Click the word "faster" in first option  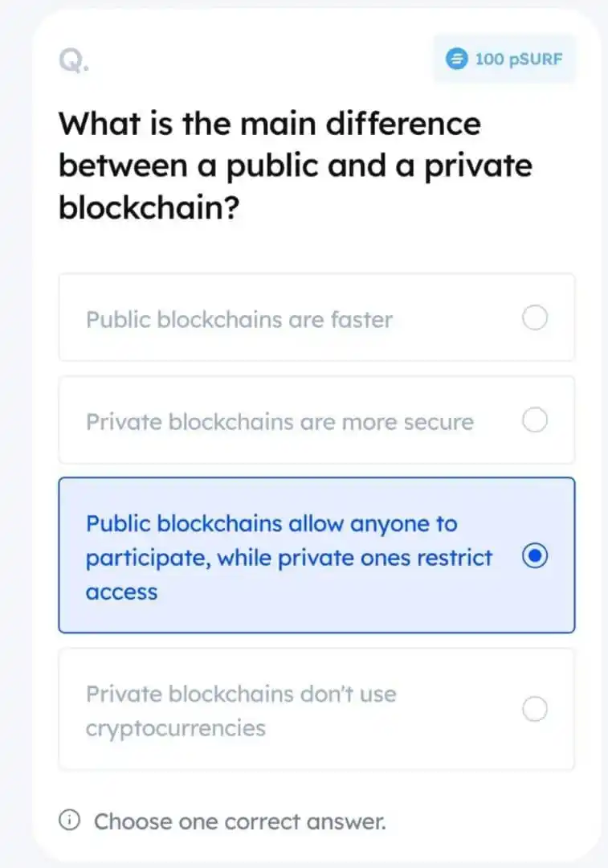pyautogui.click(x=361, y=319)
